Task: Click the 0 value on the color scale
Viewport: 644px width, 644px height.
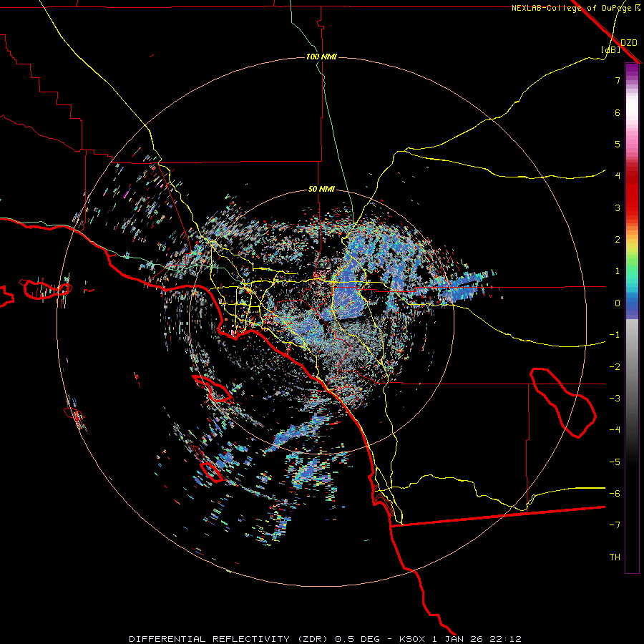Action: point(618,303)
